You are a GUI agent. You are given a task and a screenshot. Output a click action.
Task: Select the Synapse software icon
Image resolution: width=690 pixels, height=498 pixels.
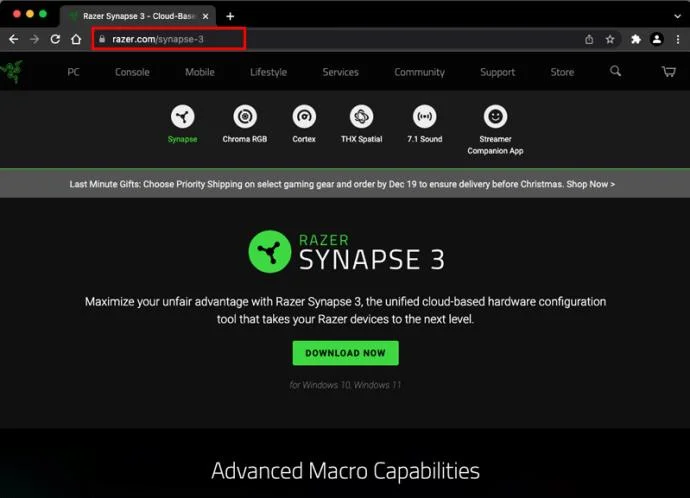183,117
